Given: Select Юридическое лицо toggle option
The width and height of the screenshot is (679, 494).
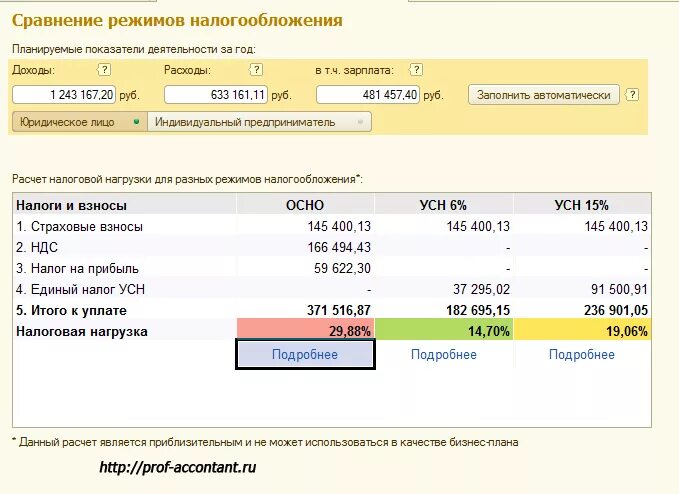Looking at the screenshot, I should (80, 122).
